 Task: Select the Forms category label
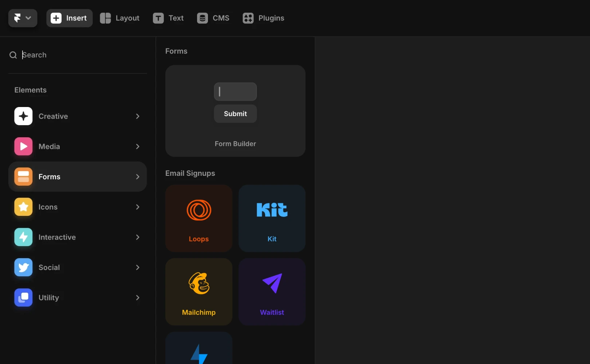[x=50, y=177]
